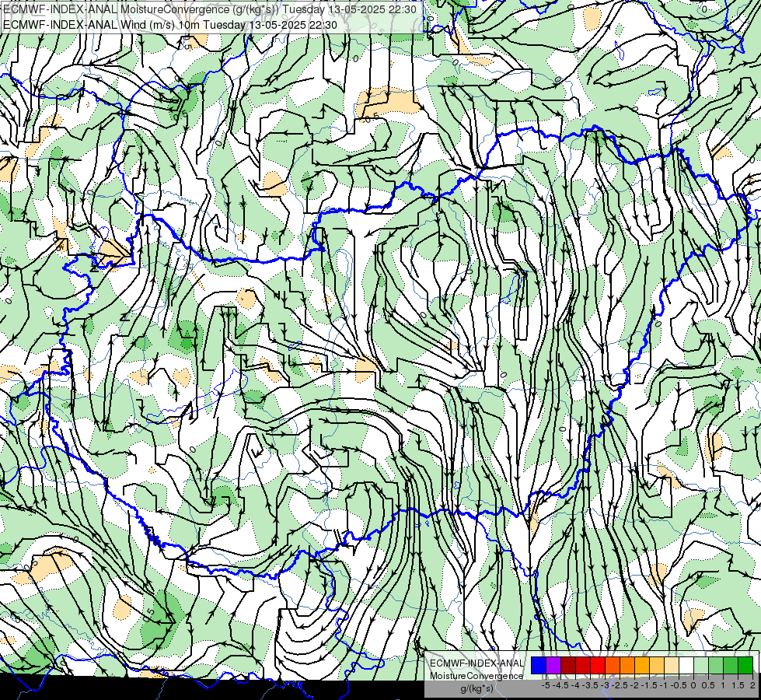
Task: Click the dark green swatch from 1.5 to 2
Action: pyautogui.click(x=745, y=666)
